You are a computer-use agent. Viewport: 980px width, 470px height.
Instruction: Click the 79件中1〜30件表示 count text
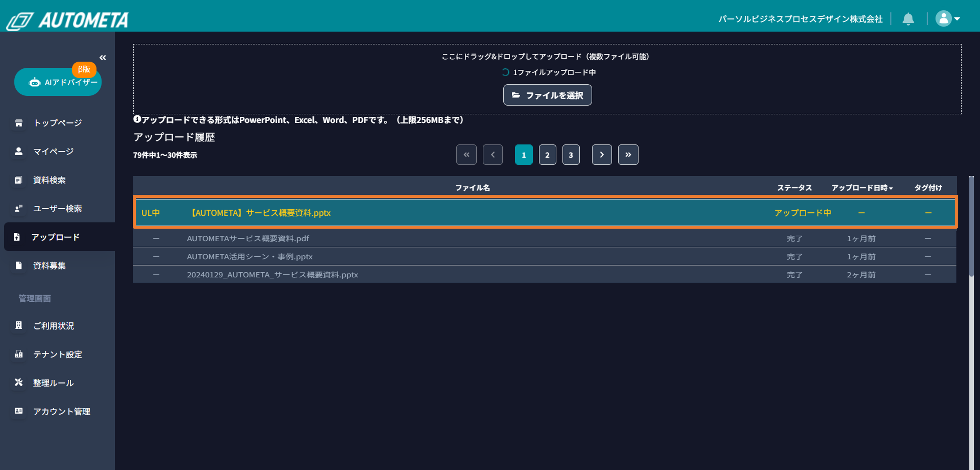[x=165, y=155]
